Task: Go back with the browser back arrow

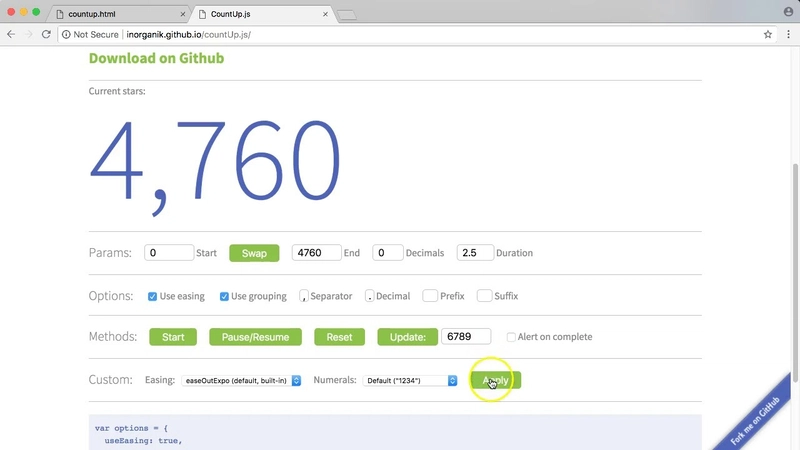Action: pyautogui.click(x=11, y=34)
